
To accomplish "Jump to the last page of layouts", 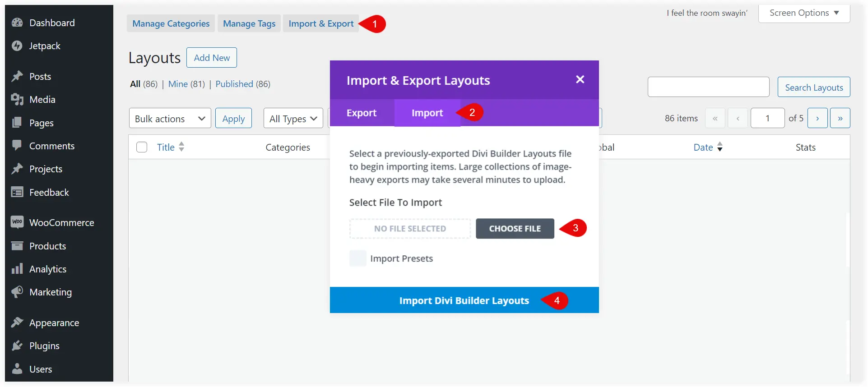I will click(840, 118).
